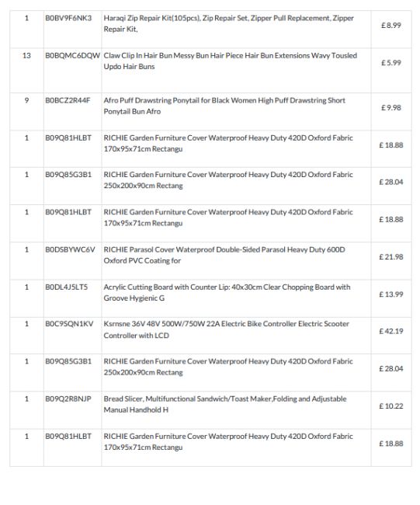Select the RICHIE Parasol Cover description
The width and height of the screenshot is (420, 505).
(224, 255)
